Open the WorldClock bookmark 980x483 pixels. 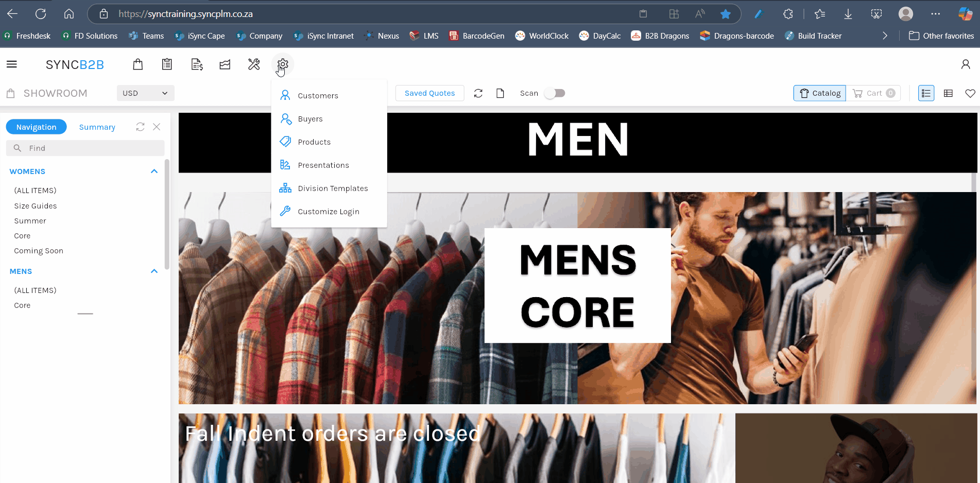click(x=542, y=36)
